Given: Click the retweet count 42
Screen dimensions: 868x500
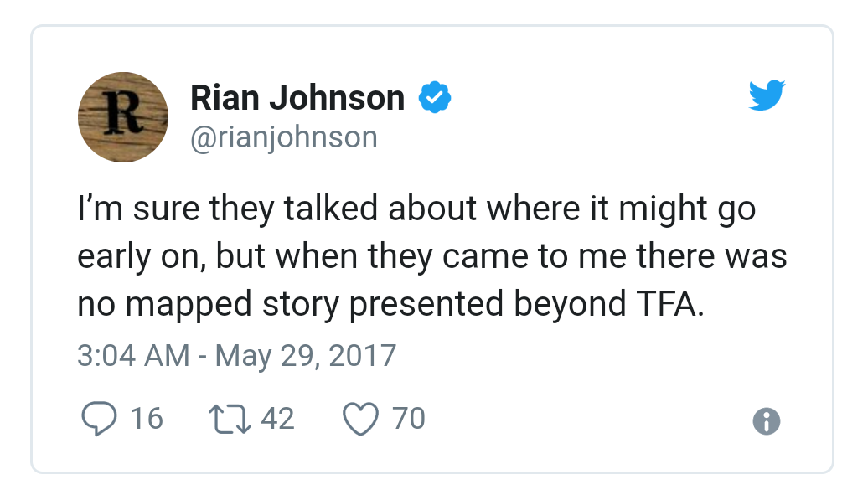Looking at the screenshot, I should click(x=278, y=418).
